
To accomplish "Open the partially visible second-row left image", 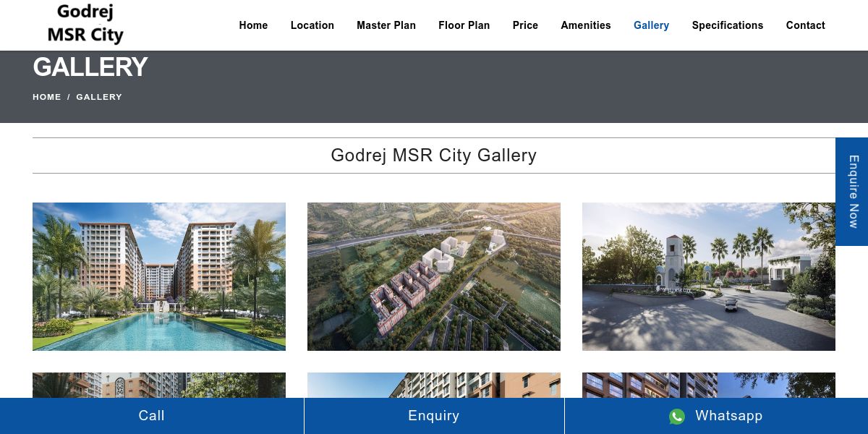I will [x=159, y=385].
